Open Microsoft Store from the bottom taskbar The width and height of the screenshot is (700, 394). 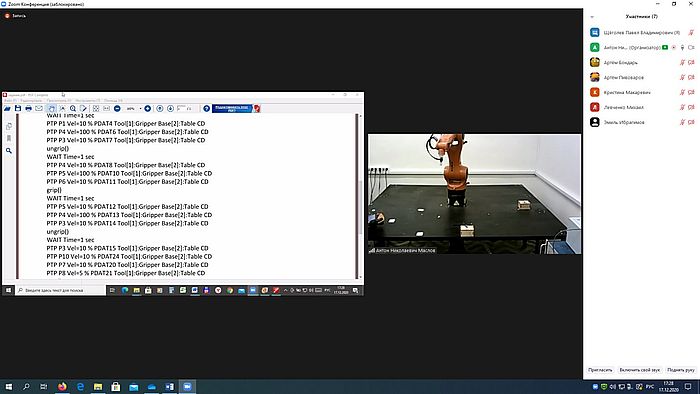tap(116, 386)
